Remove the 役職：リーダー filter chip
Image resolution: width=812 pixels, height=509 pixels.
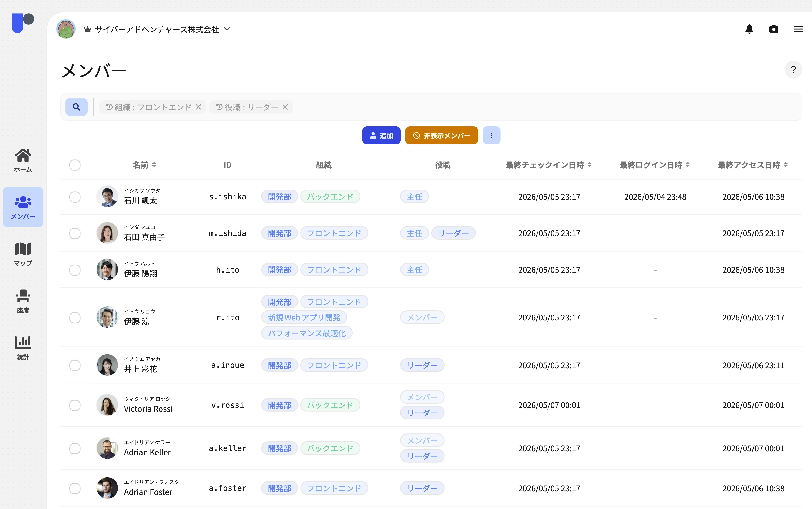pos(285,107)
